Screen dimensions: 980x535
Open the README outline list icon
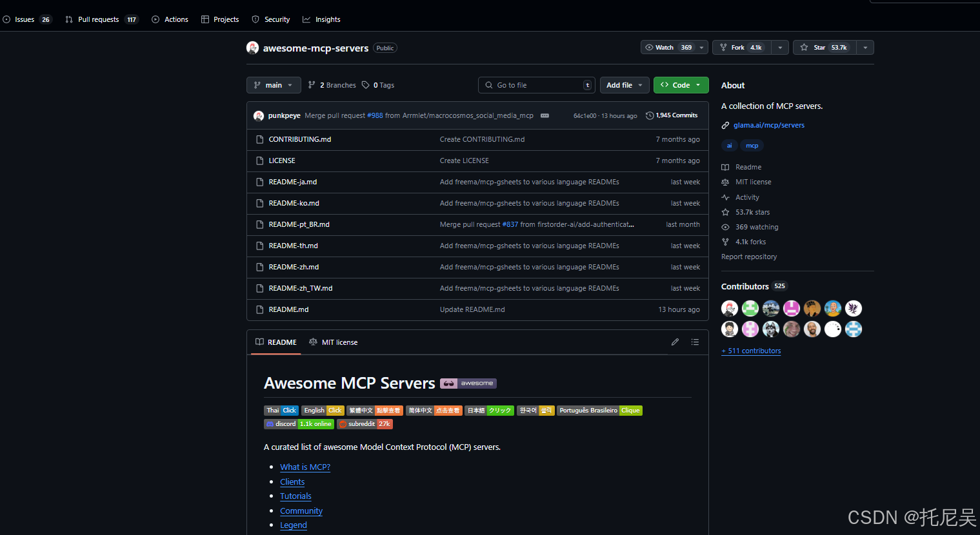click(x=695, y=342)
